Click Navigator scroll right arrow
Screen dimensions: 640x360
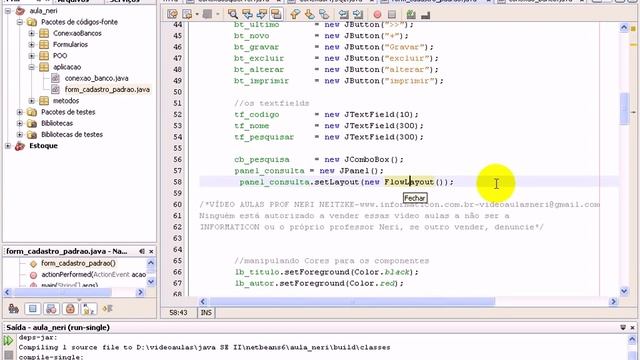(140, 292)
